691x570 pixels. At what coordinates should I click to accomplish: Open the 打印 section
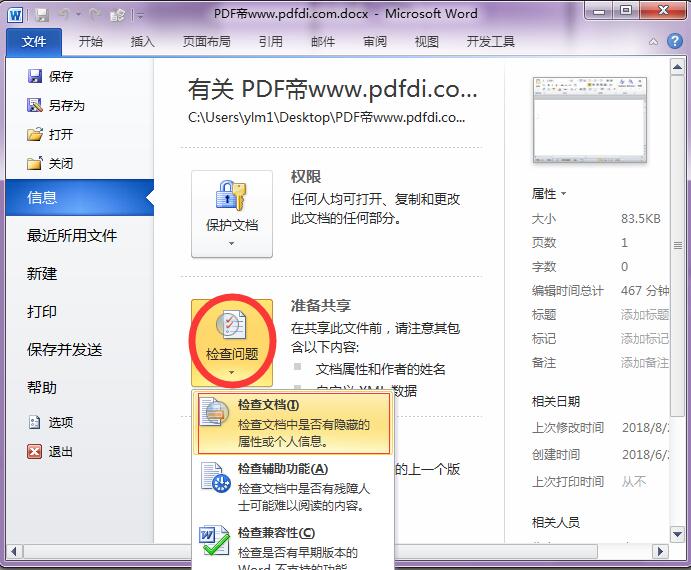point(42,311)
